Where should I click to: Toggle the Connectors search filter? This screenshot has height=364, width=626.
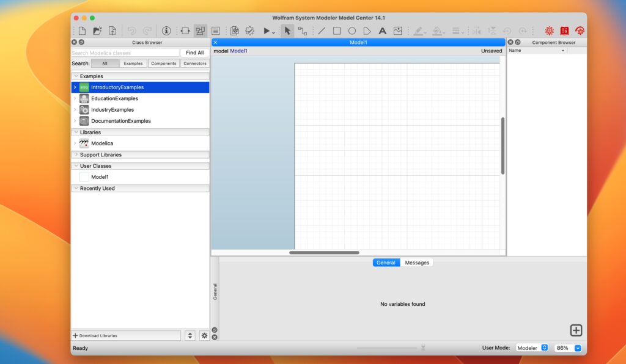(x=194, y=63)
